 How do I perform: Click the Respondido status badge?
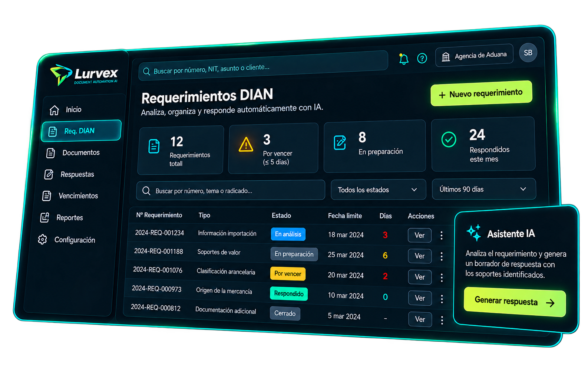coord(289,294)
